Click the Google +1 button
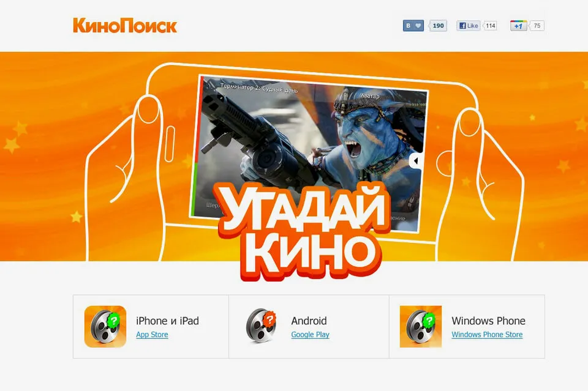The image size is (588, 391). 518,26
